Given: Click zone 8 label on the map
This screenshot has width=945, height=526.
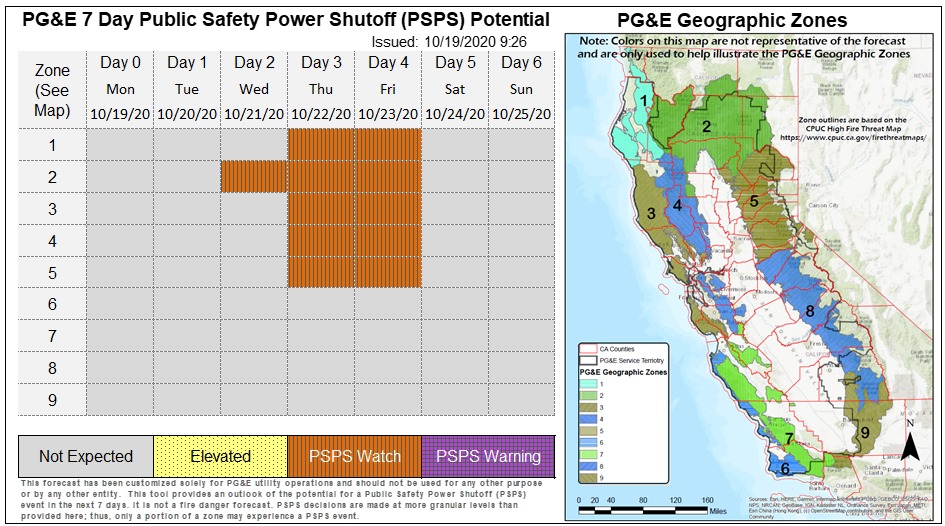Looking at the screenshot, I should [810, 312].
